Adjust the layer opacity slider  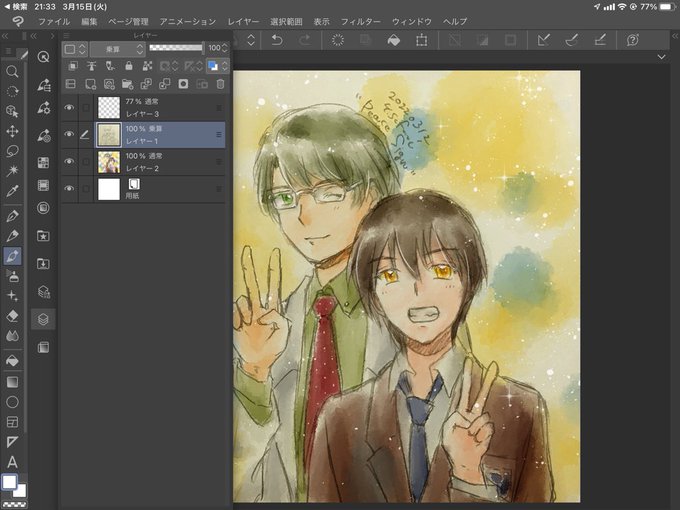tap(176, 48)
